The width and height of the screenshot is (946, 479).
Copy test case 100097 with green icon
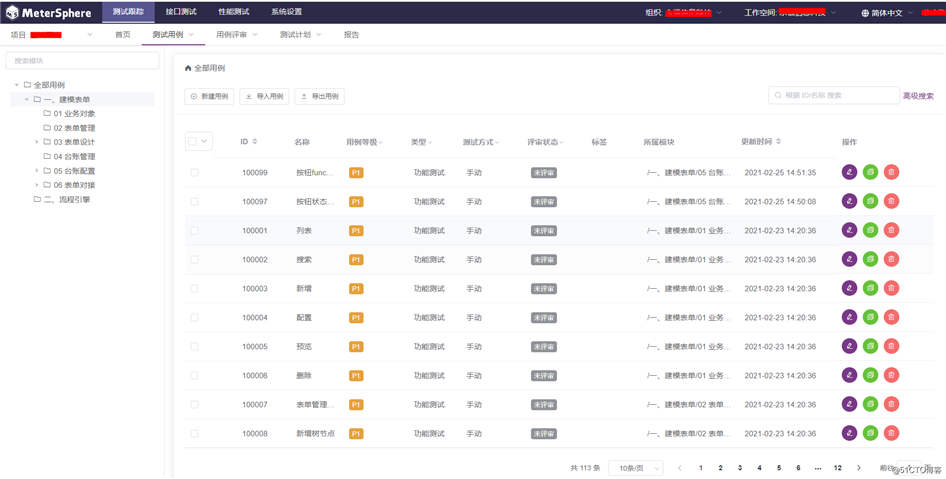point(870,201)
